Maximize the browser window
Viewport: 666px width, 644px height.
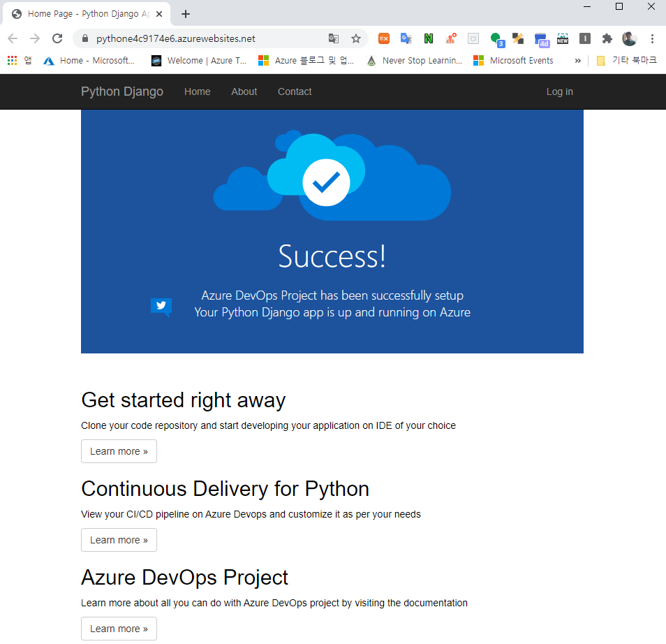(x=619, y=6)
